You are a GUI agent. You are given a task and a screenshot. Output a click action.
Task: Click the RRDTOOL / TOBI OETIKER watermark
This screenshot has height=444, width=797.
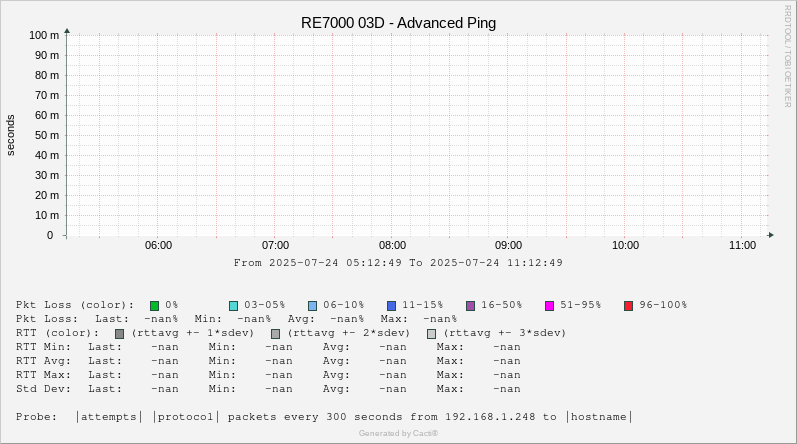click(x=787, y=55)
